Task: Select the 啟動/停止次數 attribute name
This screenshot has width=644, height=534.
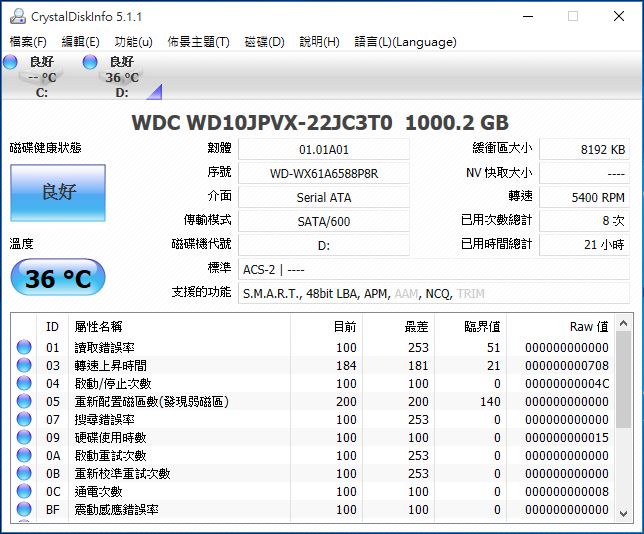Action: [113, 384]
